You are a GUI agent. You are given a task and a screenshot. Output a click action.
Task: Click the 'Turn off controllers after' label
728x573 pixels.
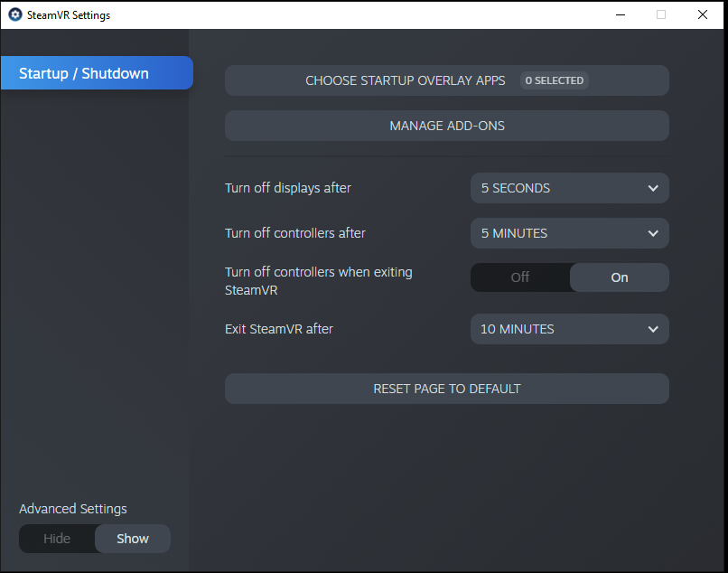pos(295,233)
